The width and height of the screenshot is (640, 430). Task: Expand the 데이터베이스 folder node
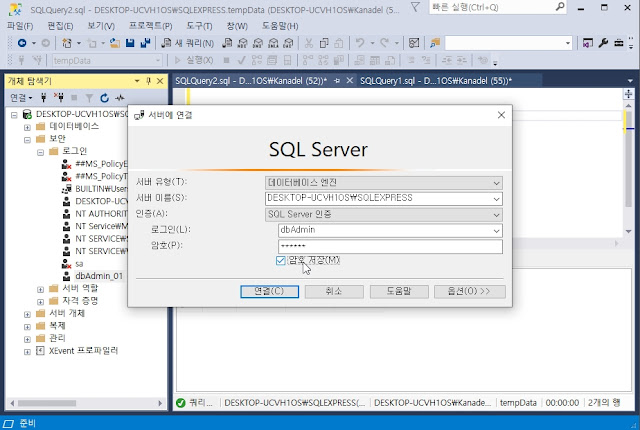click(27, 127)
